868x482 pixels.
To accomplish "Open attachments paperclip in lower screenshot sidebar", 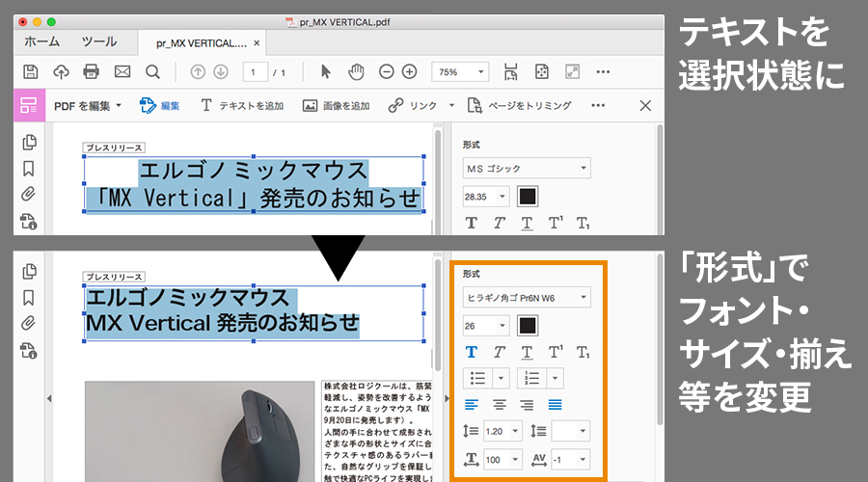I will pyautogui.click(x=28, y=323).
